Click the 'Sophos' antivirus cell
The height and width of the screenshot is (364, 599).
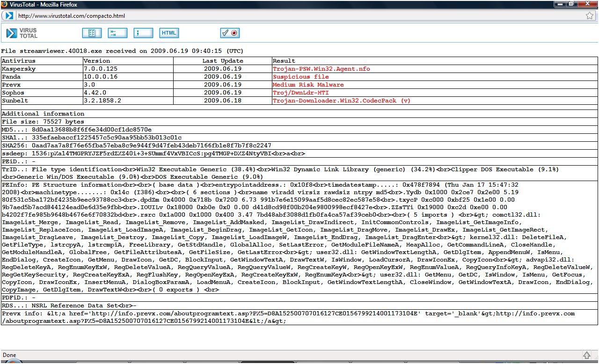pos(42,93)
